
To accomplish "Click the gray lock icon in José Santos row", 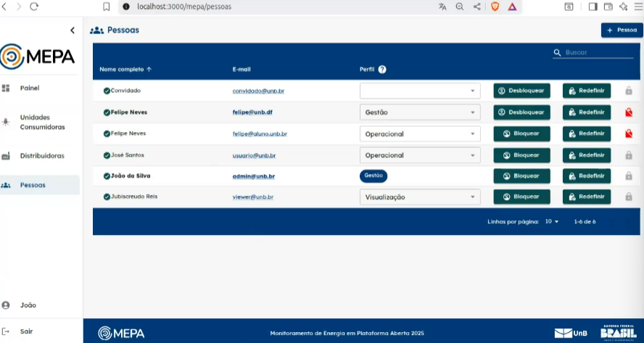I will [629, 155].
